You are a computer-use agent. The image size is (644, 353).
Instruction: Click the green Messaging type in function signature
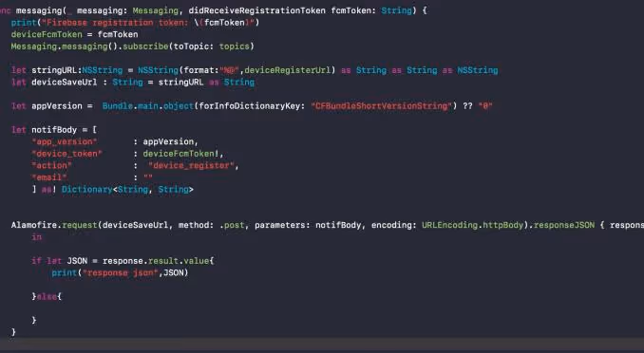155,10
